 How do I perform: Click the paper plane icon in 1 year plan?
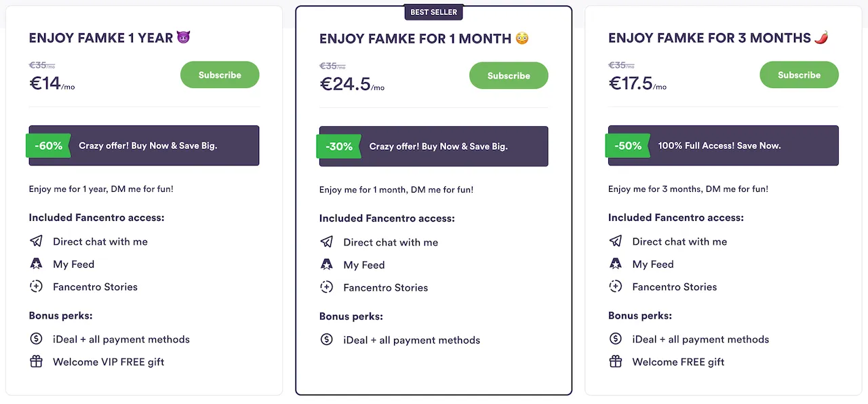tap(36, 241)
